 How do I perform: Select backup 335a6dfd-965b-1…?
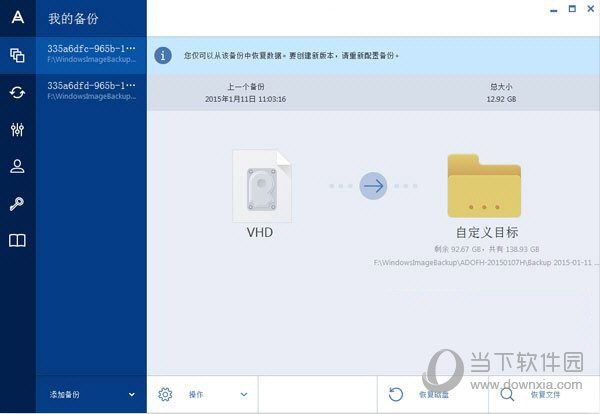91,91
